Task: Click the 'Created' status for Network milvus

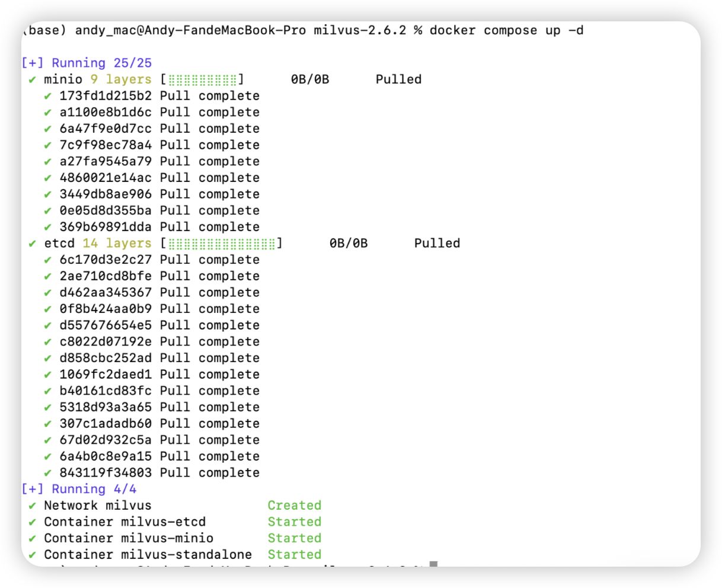Action: tap(295, 506)
